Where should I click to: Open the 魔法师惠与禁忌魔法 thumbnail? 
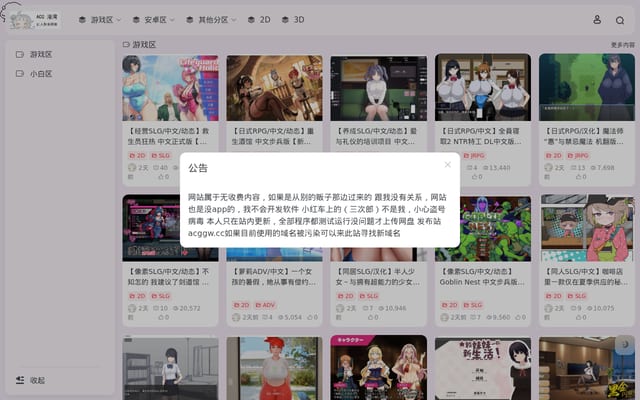(x=587, y=87)
